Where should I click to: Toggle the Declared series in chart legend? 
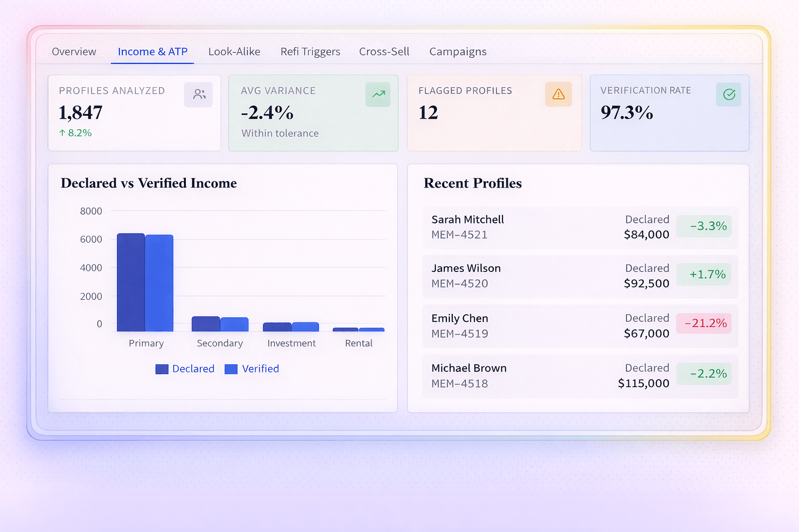tap(185, 369)
